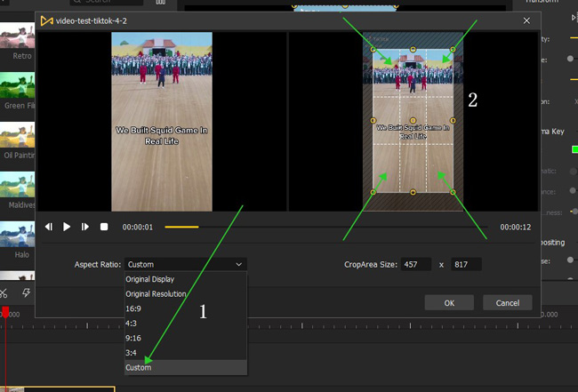Image resolution: width=578 pixels, height=392 pixels.
Task: Click the lightning bolt icon in timeline toolbar
Action: coord(26,293)
